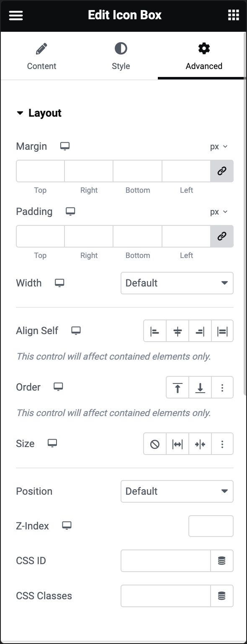Open the widgets panel grid icon
Image resolution: width=247 pixels, height=644 pixels.
click(x=233, y=15)
